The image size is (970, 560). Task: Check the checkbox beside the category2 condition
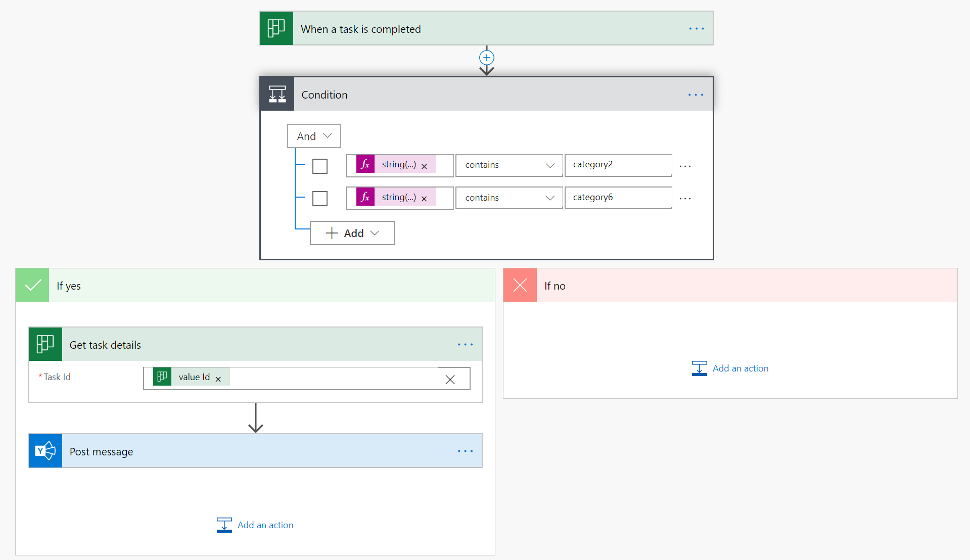tap(319, 166)
